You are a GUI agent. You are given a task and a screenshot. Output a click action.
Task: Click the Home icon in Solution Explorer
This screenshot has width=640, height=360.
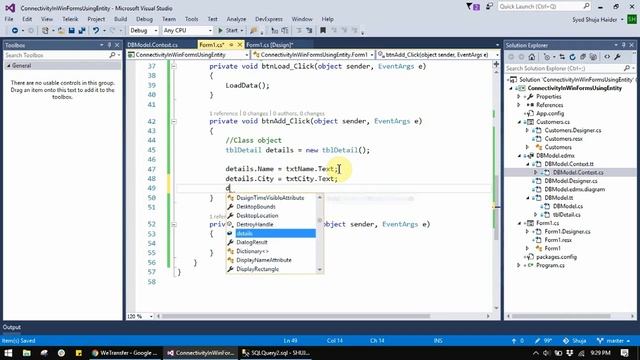[531, 57]
